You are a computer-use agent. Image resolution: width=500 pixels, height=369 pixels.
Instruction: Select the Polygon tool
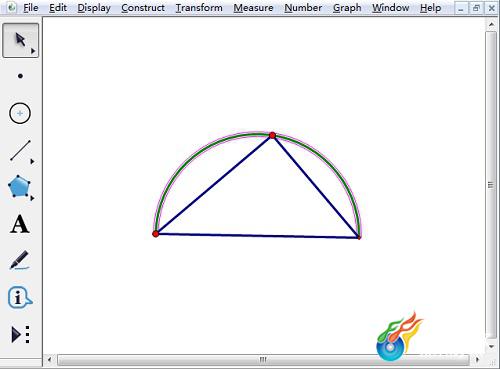19,186
